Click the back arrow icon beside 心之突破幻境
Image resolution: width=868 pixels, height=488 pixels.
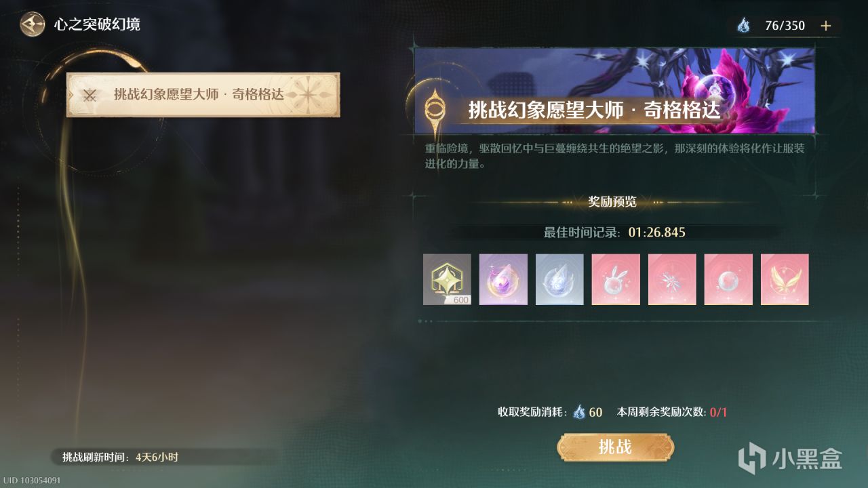(x=32, y=25)
